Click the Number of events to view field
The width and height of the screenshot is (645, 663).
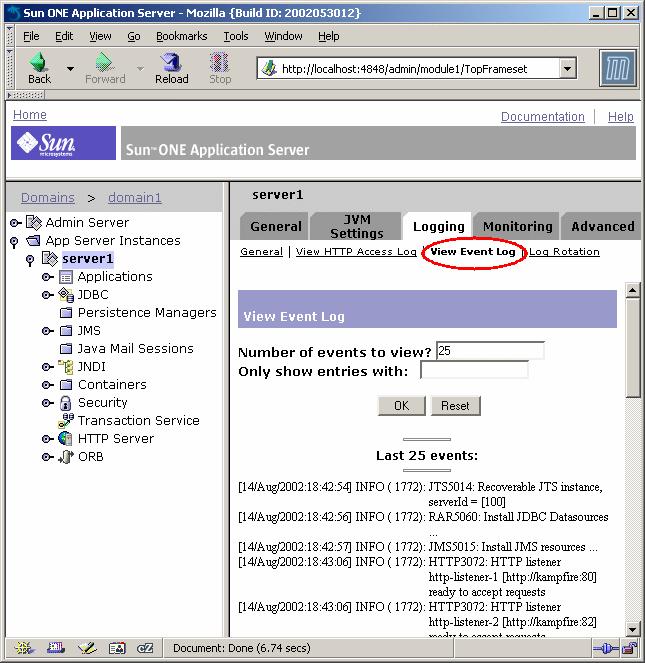pyautogui.click(x=490, y=351)
